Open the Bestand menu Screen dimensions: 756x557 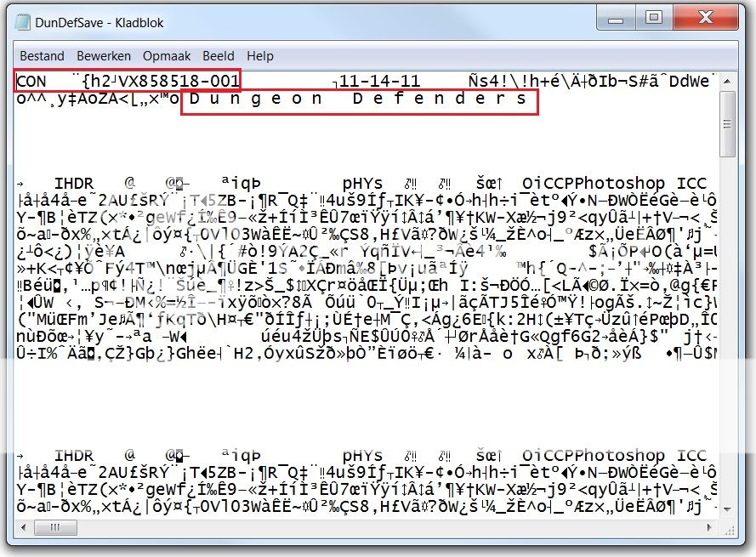tap(42, 56)
